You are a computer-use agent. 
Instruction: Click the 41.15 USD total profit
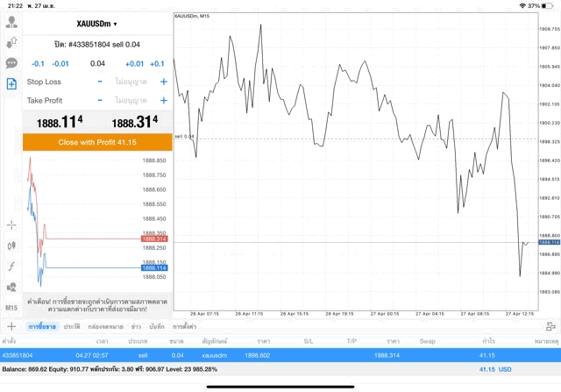(495, 369)
